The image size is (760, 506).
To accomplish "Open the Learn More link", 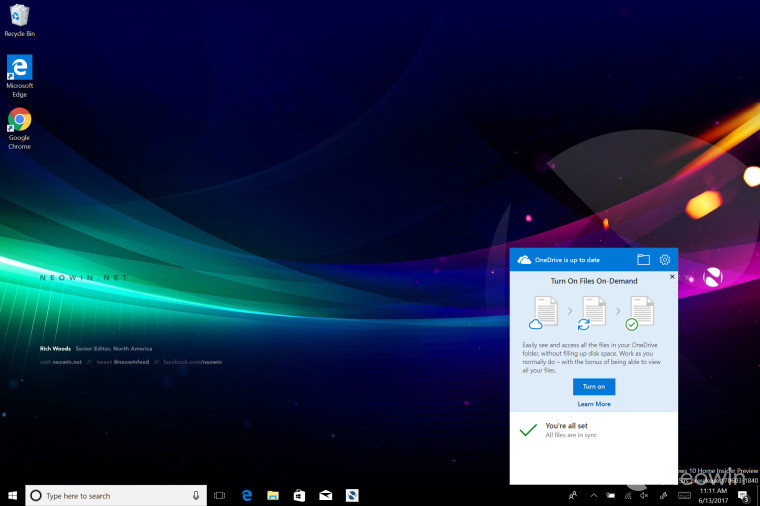I will [x=594, y=404].
